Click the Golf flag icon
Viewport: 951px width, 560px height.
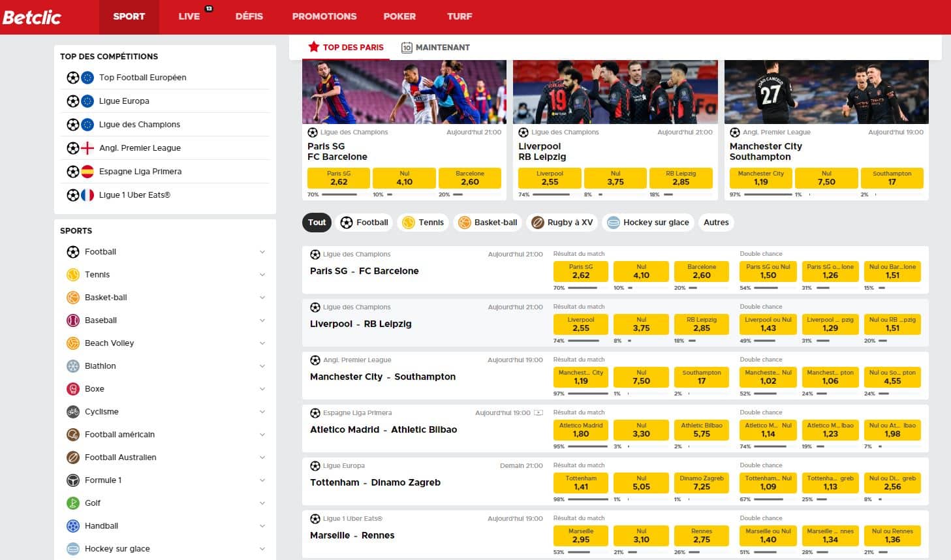(x=73, y=503)
